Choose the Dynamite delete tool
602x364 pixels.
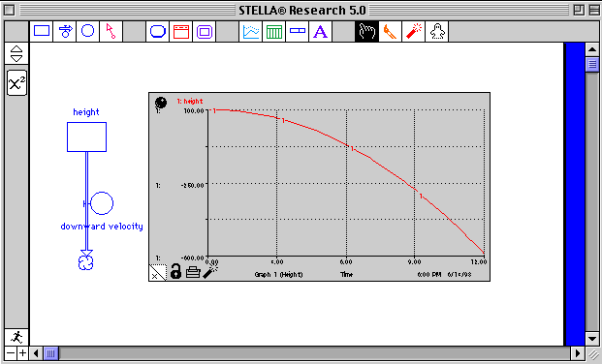pyautogui.click(x=414, y=31)
